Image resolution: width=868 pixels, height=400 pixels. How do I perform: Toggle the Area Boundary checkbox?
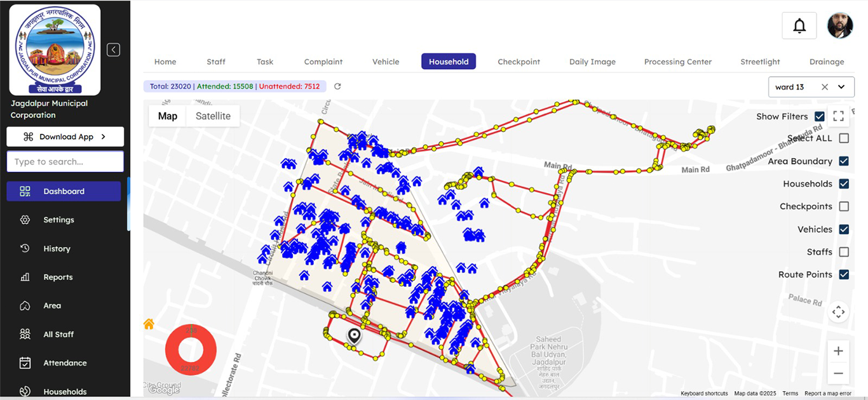pyautogui.click(x=844, y=161)
